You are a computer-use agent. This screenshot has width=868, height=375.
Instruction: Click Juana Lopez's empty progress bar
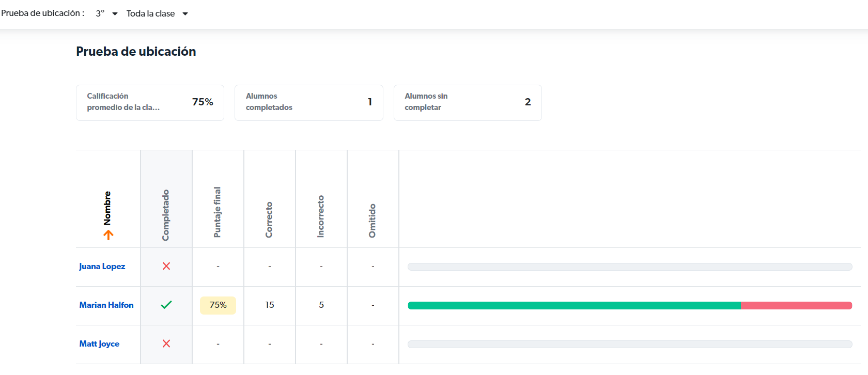pyautogui.click(x=630, y=267)
